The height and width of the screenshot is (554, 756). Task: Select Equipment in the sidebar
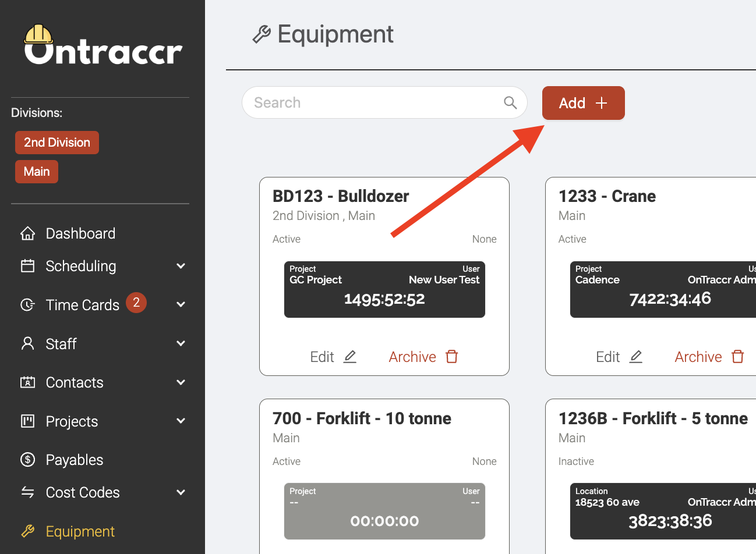coord(80,531)
